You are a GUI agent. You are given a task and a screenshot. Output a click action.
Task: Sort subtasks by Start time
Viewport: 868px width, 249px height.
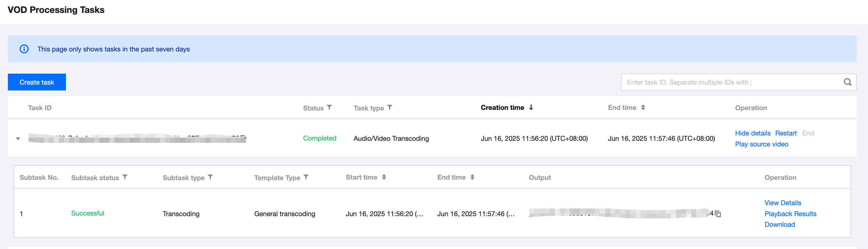384,177
